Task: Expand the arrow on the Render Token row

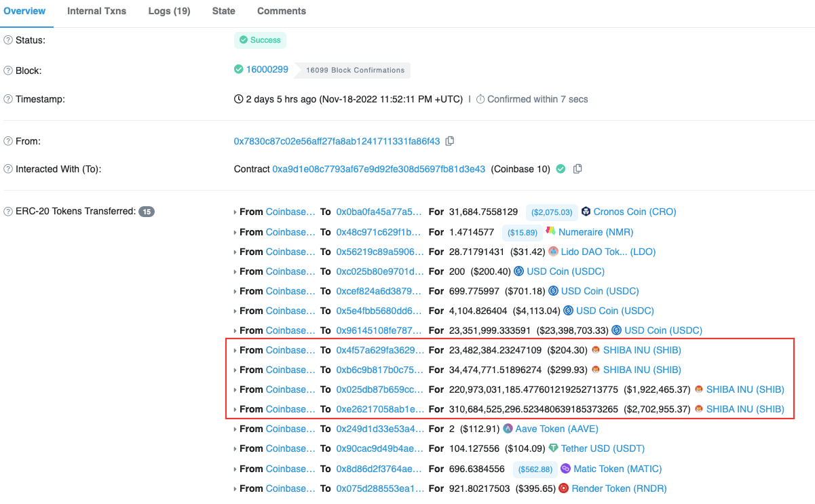Action: click(235, 489)
